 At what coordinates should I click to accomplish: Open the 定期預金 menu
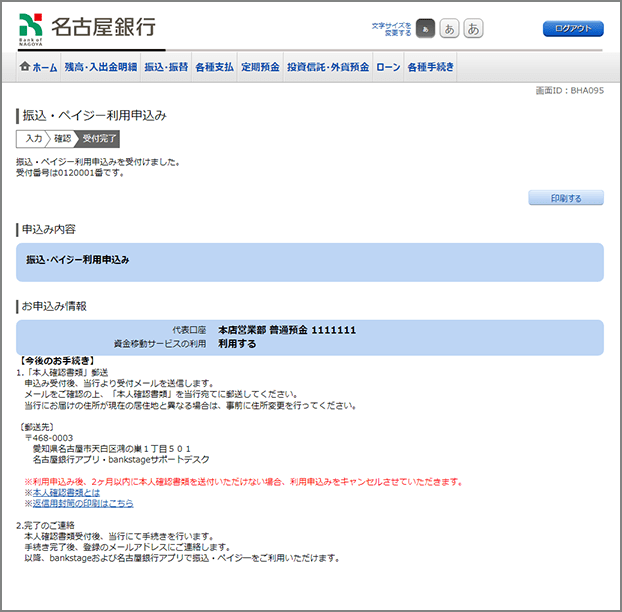(x=260, y=67)
